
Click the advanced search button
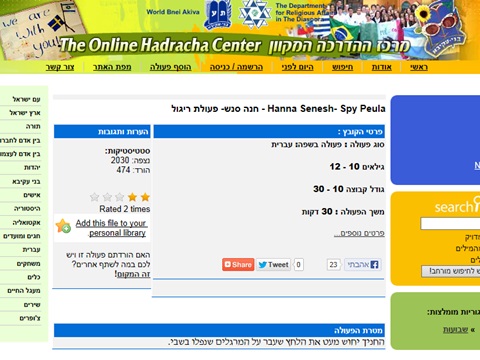(x=451, y=271)
